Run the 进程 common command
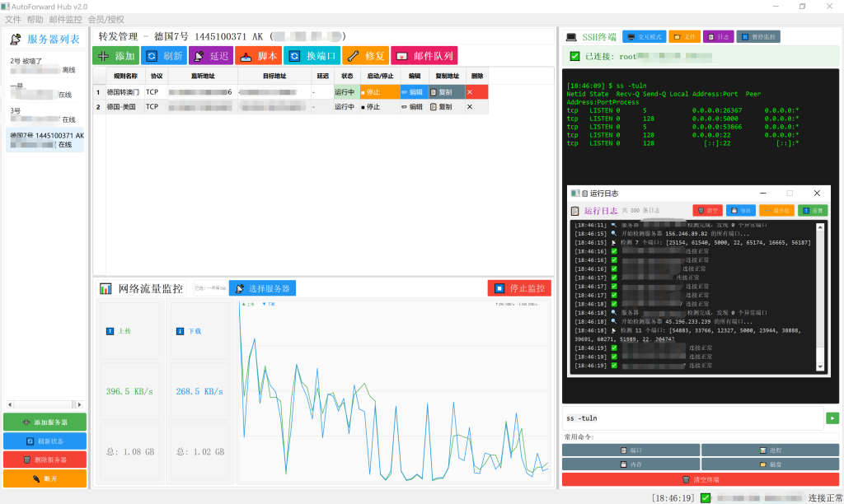The height and width of the screenshot is (504, 844). pos(771,450)
